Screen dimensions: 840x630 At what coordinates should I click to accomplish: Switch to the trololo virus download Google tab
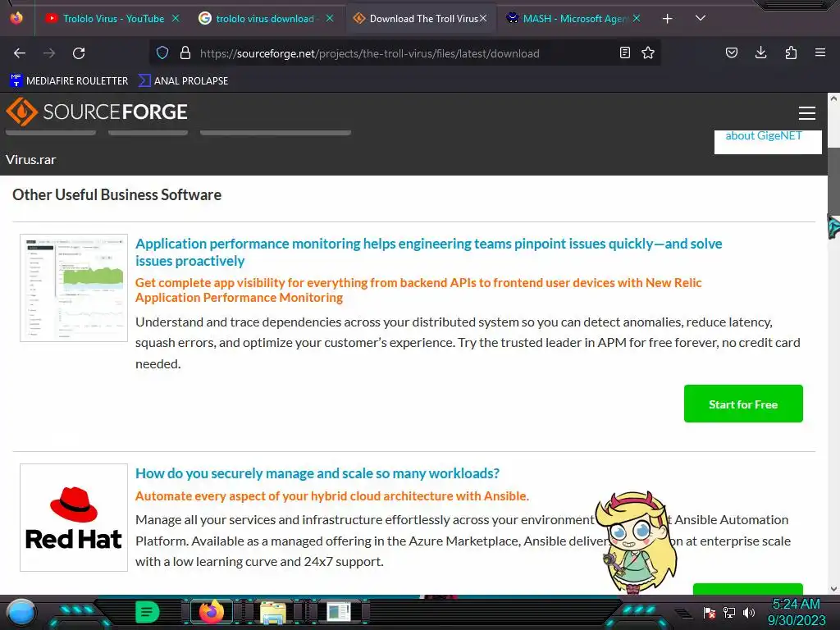(265, 19)
